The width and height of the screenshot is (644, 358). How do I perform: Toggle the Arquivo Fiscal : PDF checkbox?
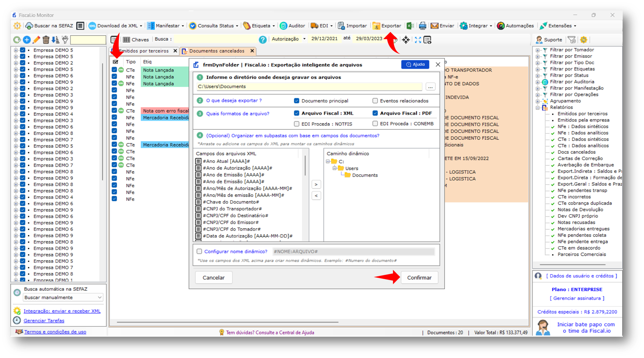(375, 113)
